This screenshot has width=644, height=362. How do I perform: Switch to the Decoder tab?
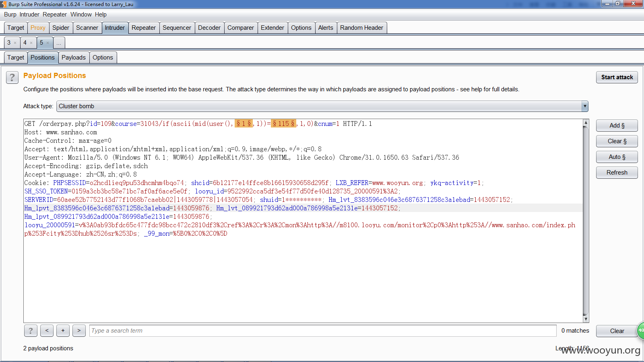[209, 28]
